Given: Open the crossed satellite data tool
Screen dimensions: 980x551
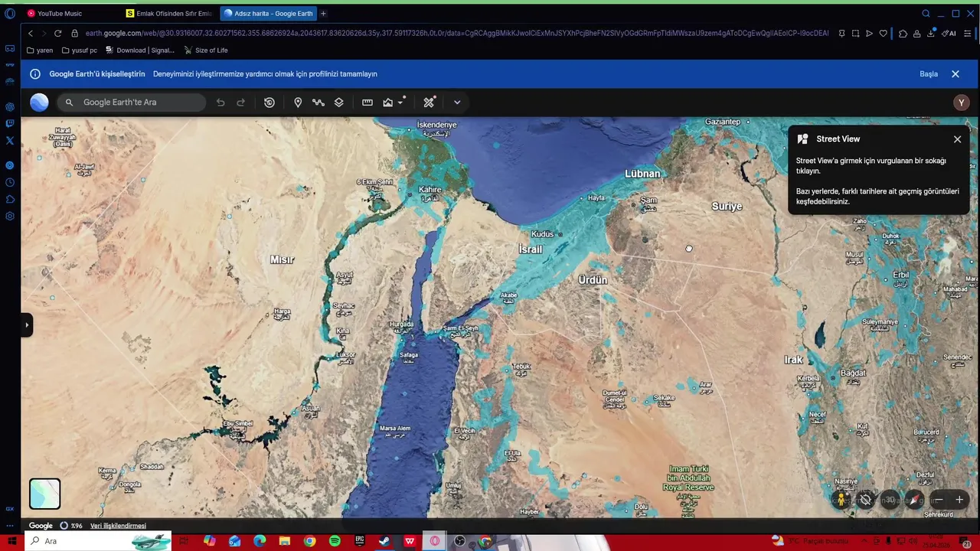Looking at the screenshot, I should click(x=430, y=103).
